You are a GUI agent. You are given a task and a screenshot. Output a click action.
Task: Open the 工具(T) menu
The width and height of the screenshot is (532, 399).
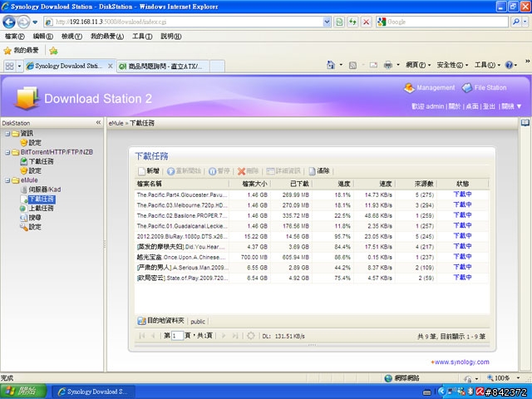pos(142,36)
